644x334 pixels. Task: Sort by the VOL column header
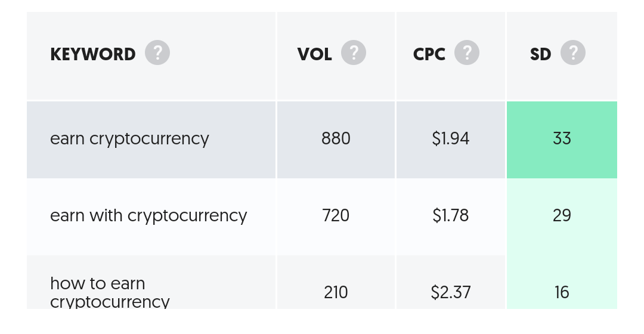pyautogui.click(x=315, y=54)
